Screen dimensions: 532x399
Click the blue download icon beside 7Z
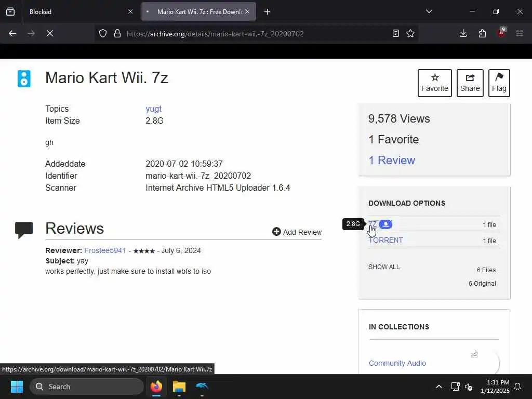click(x=385, y=224)
